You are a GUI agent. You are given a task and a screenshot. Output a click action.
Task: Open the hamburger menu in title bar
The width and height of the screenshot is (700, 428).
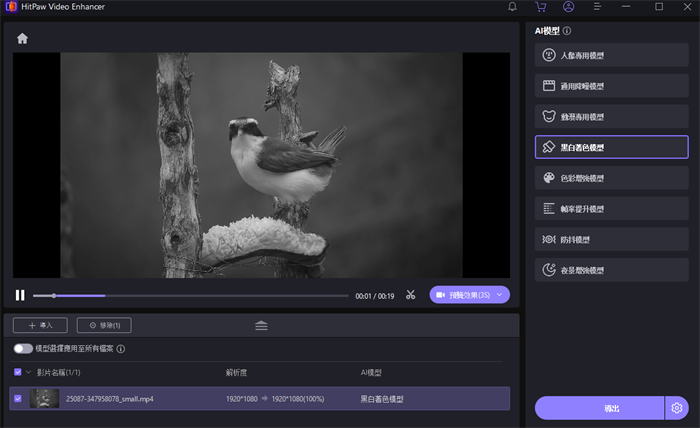(x=597, y=7)
